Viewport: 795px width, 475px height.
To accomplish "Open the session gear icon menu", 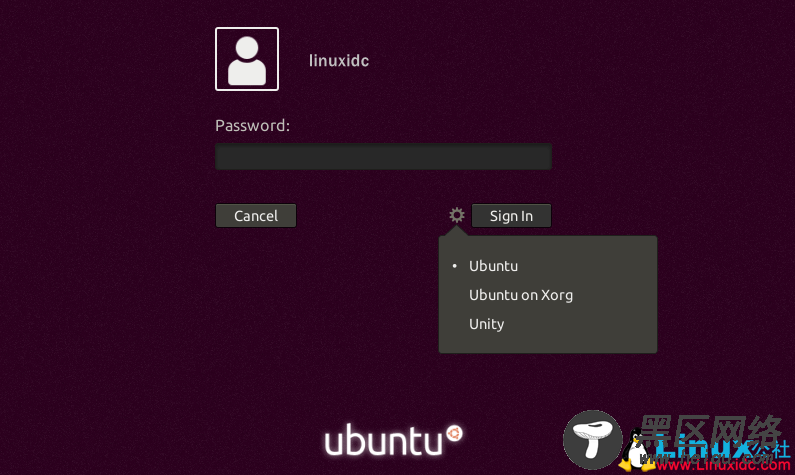I will 457,215.
